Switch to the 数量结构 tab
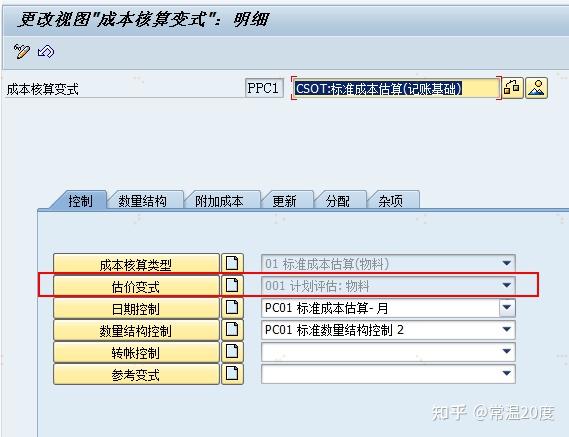Image resolution: width=569 pixels, height=437 pixels. [143, 201]
